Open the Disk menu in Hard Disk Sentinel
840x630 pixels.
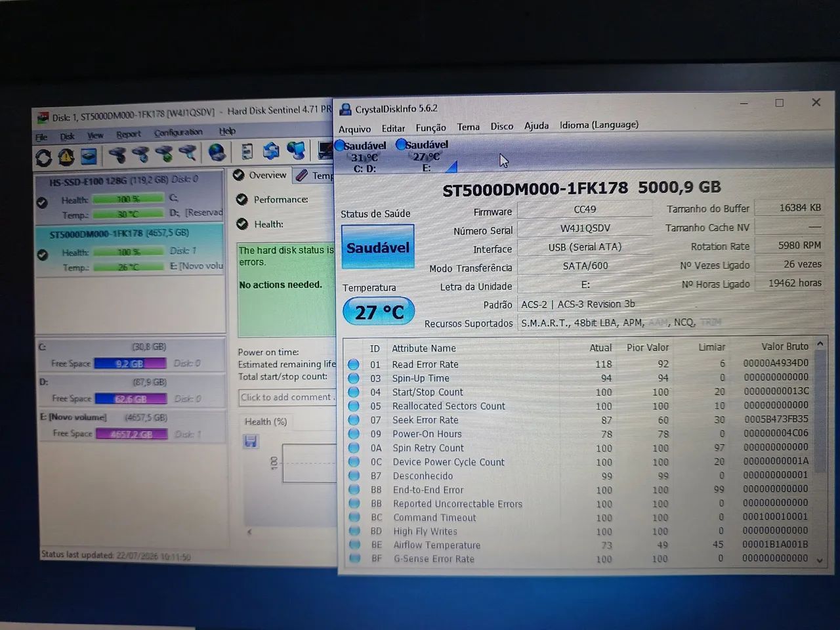click(67, 136)
